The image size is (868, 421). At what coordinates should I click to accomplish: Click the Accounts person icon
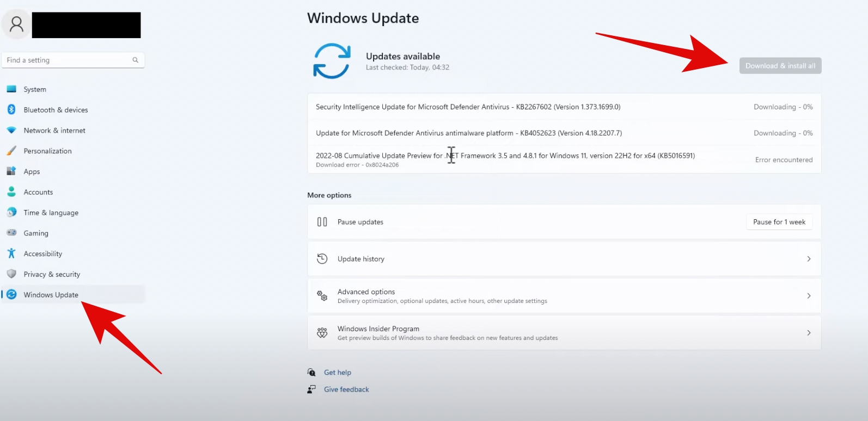(11, 192)
